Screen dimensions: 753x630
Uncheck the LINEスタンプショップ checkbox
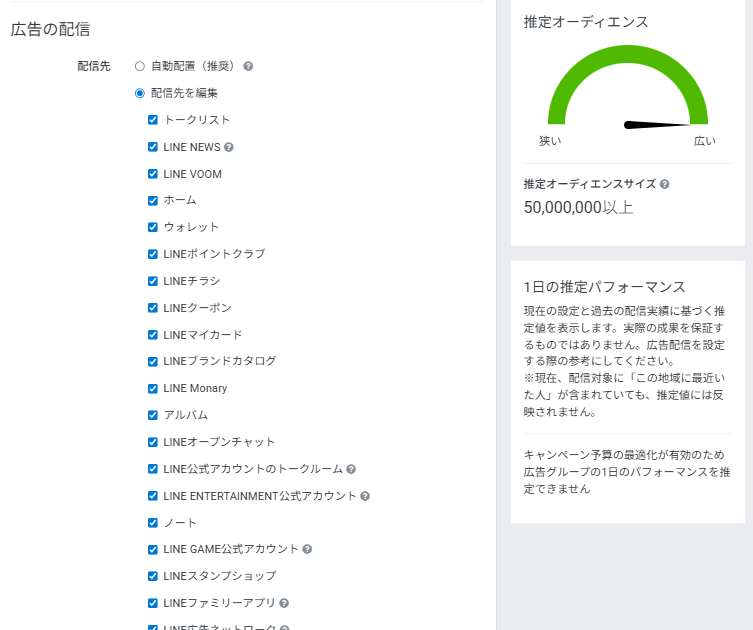[x=153, y=576]
